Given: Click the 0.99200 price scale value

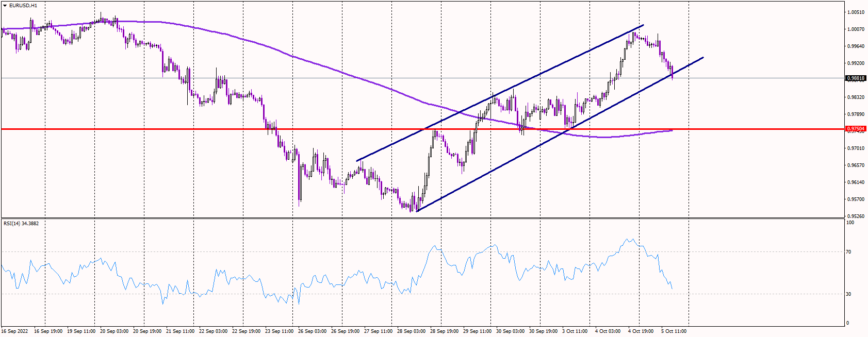Looking at the screenshot, I should point(856,63).
